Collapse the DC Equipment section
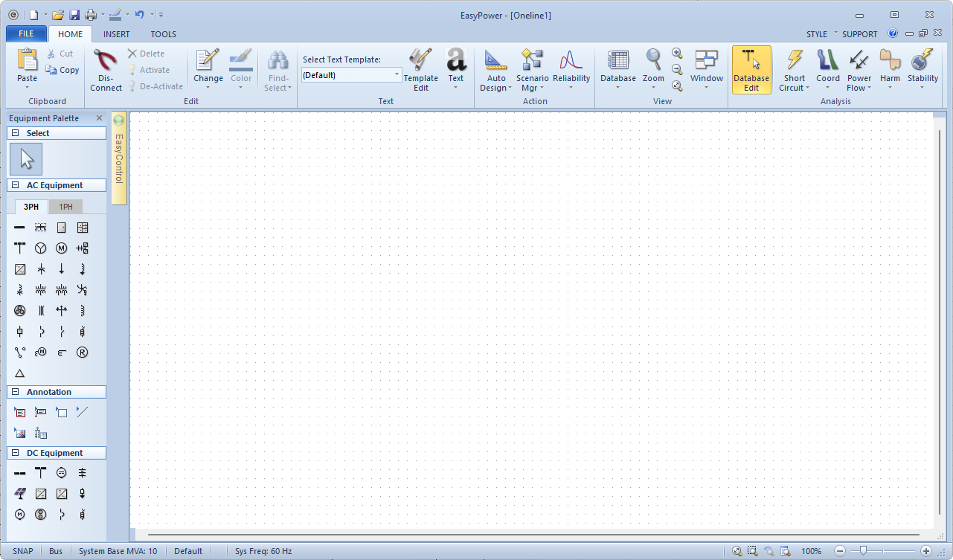Screen dimensions: 953x560 [x=16, y=453]
